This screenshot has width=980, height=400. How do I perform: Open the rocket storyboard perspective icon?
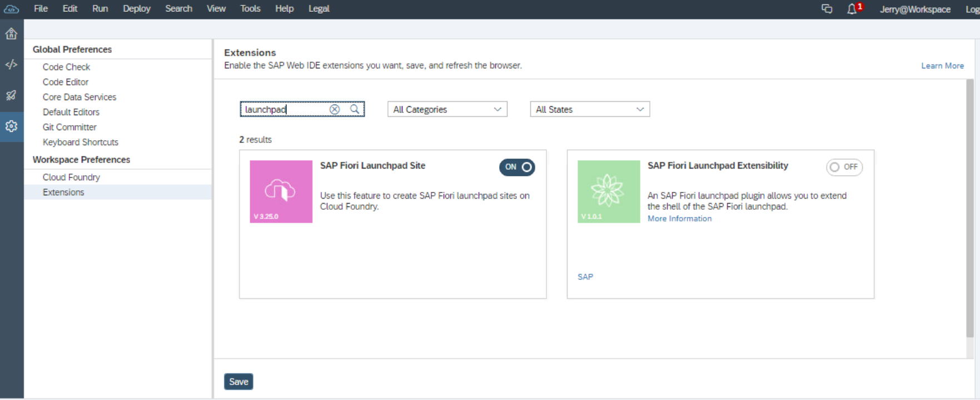(11, 95)
